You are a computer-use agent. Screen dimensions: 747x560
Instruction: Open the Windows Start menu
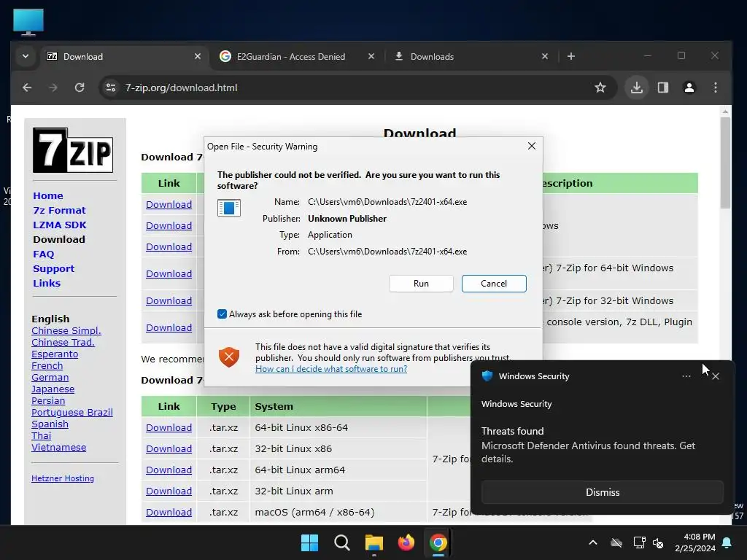pos(309,542)
